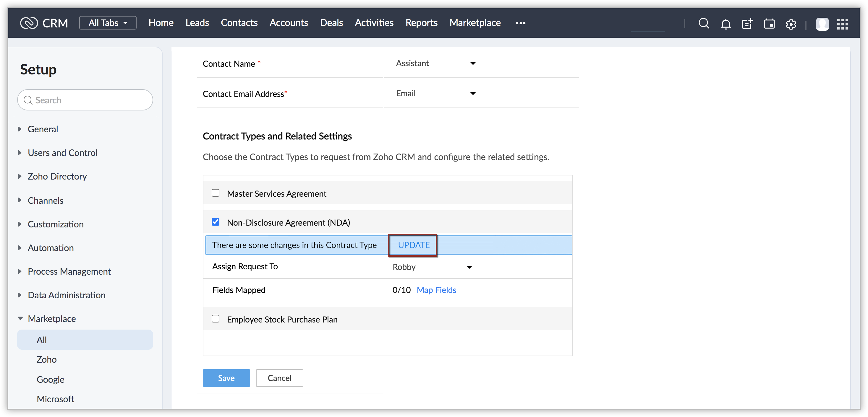The height and width of the screenshot is (417, 868).
Task: Uncheck the Non-Disclosure Agreement (NDA) checkbox
Action: pos(215,222)
